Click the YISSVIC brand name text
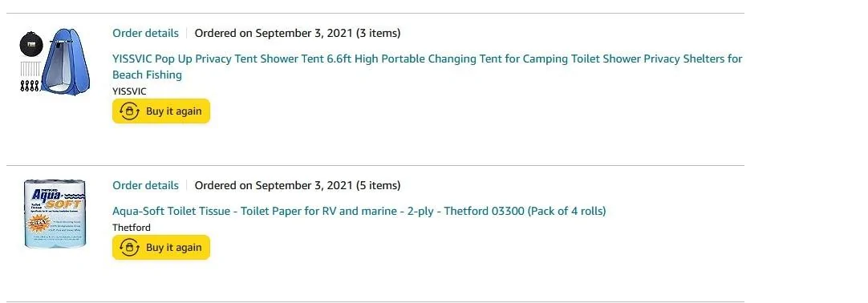The height and width of the screenshot is (303, 868). (x=129, y=91)
